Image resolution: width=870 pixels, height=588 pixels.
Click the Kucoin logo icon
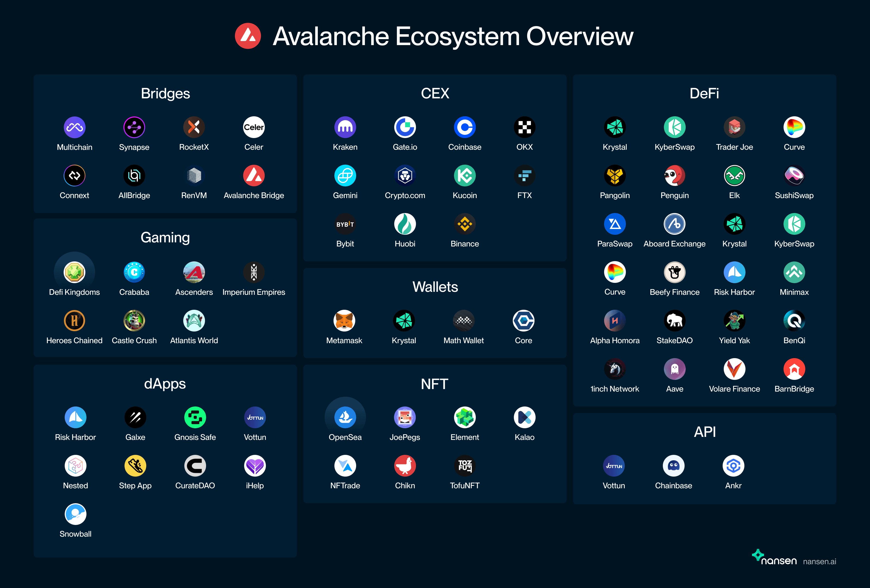pos(465,176)
